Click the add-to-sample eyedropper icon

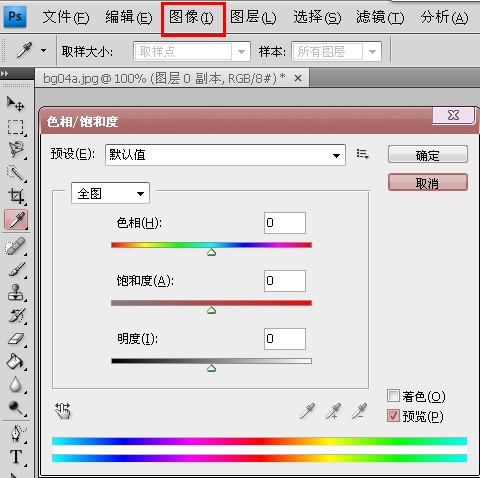point(333,411)
